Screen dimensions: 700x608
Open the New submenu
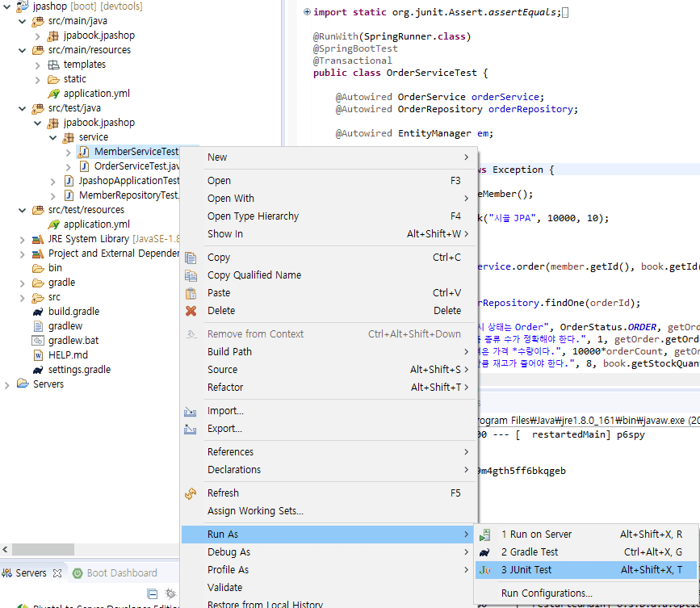329,157
